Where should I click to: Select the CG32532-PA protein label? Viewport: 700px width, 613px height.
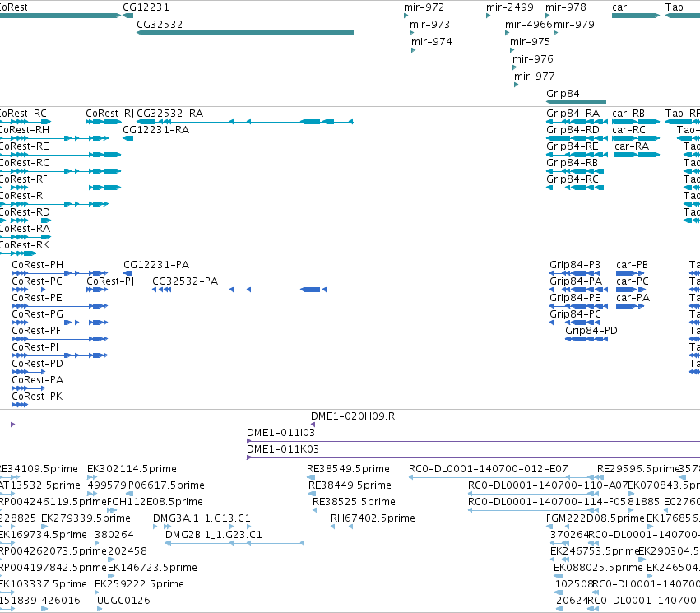[x=185, y=281]
